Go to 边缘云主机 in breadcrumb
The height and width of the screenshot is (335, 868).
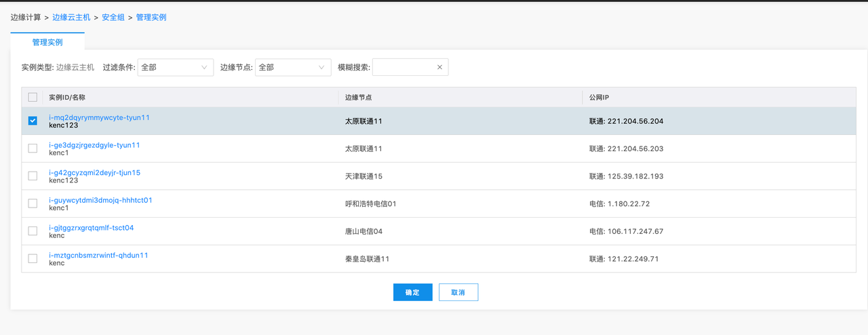(x=71, y=17)
